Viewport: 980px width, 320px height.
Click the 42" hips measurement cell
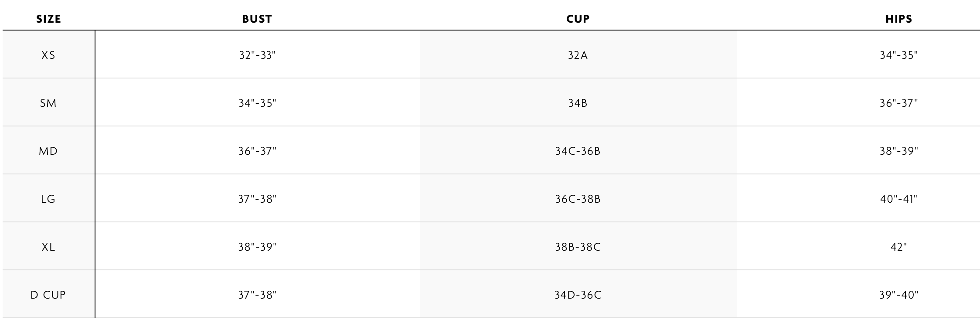click(x=898, y=247)
